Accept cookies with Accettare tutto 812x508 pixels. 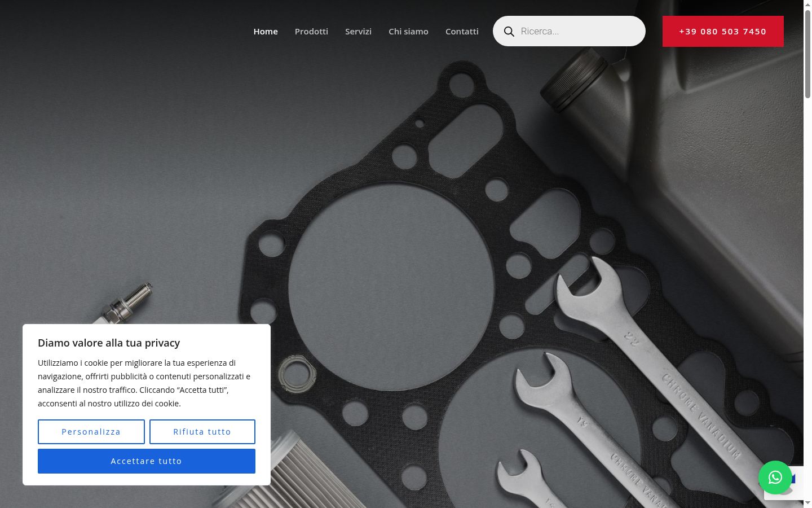click(147, 461)
